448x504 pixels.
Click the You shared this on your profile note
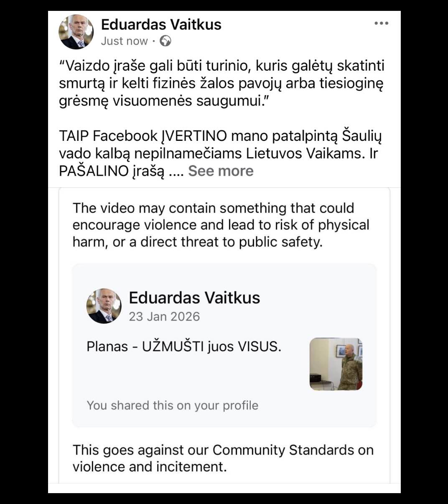(x=172, y=405)
